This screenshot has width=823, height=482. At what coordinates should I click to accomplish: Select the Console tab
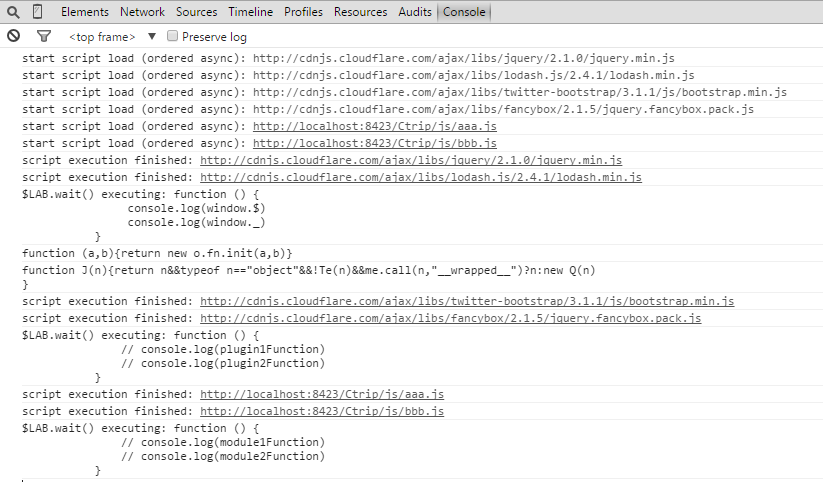[x=463, y=12]
